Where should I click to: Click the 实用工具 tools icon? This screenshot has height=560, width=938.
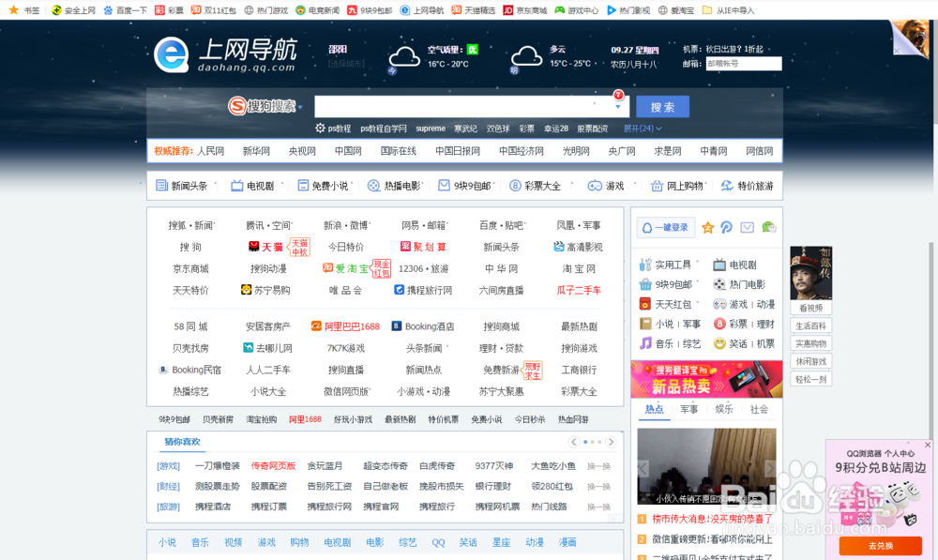(x=644, y=264)
